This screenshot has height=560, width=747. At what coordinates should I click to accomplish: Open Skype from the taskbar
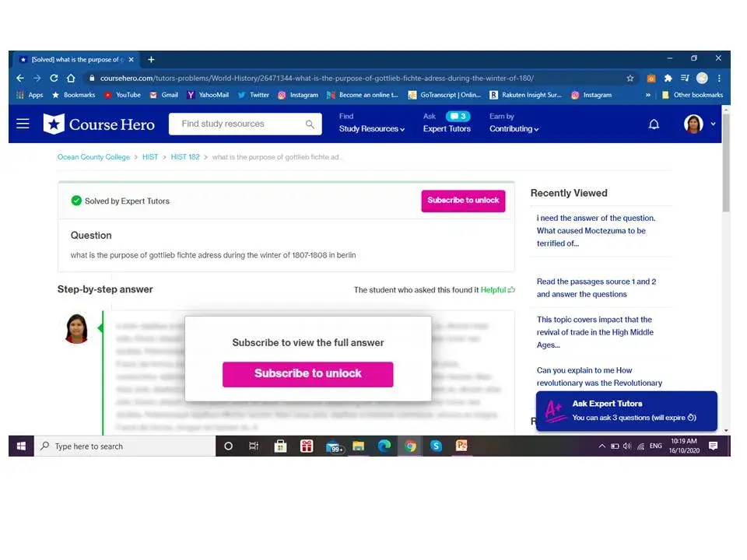point(436,446)
